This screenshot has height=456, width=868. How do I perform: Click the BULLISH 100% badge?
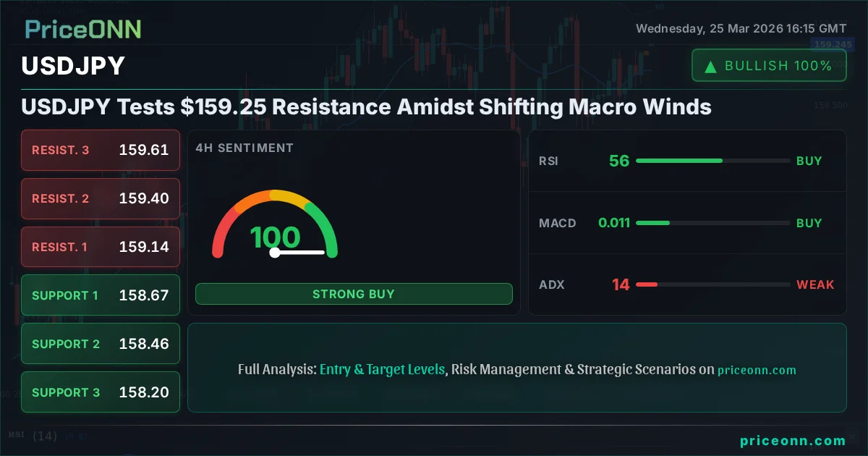pos(769,66)
